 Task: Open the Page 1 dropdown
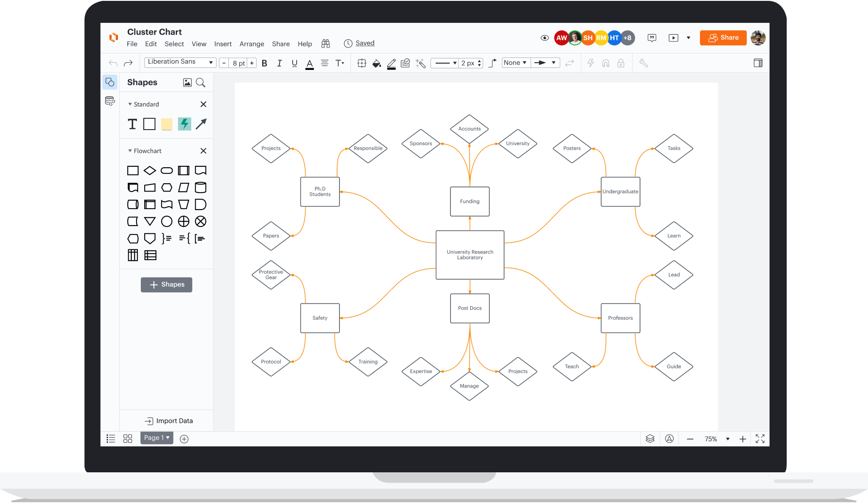(x=156, y=438)
